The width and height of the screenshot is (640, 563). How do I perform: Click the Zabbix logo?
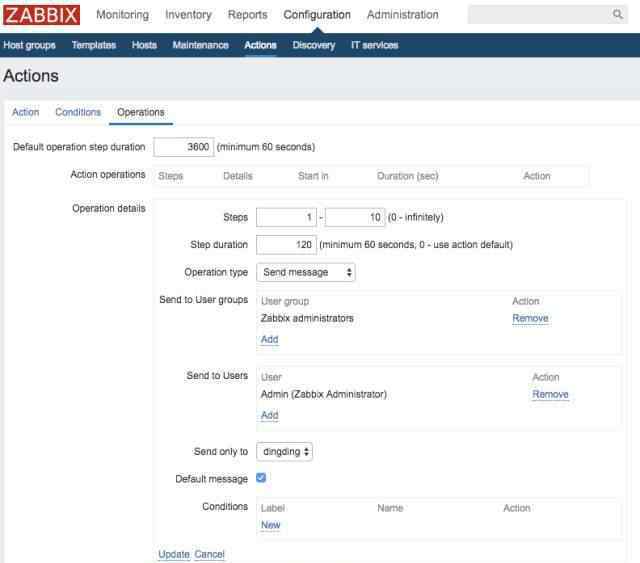tap(41, 15)
